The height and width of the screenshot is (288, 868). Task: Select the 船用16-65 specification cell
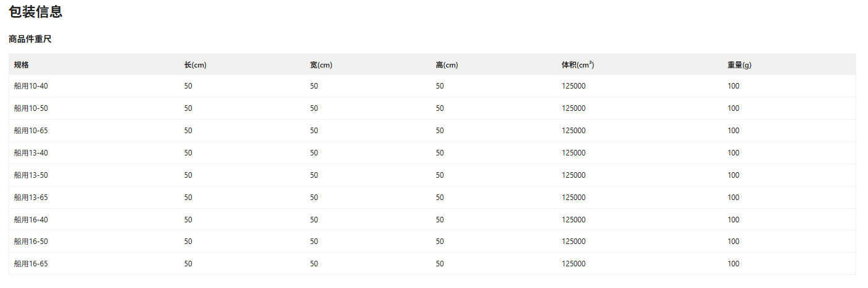coord(31,264)
